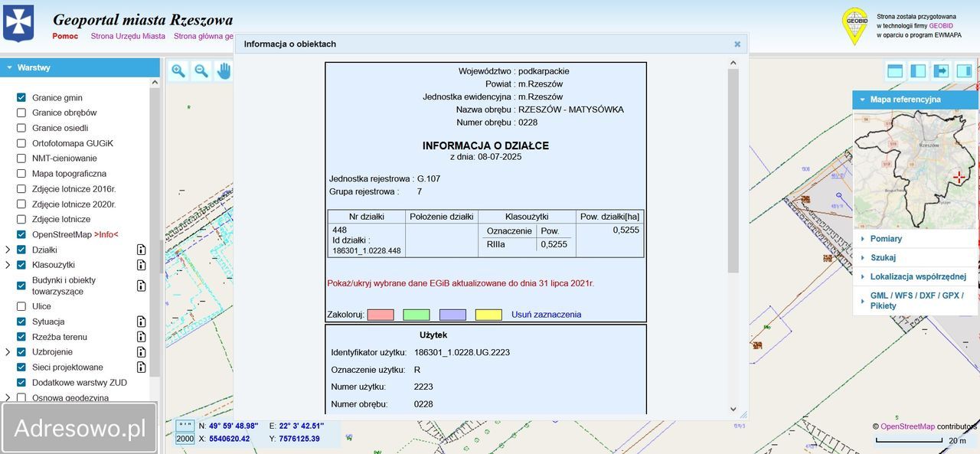Image resolution: width=980 pixels, height=454 pixels.
Task: Select the zoom in magnifier tool
Action: (178, 71)
